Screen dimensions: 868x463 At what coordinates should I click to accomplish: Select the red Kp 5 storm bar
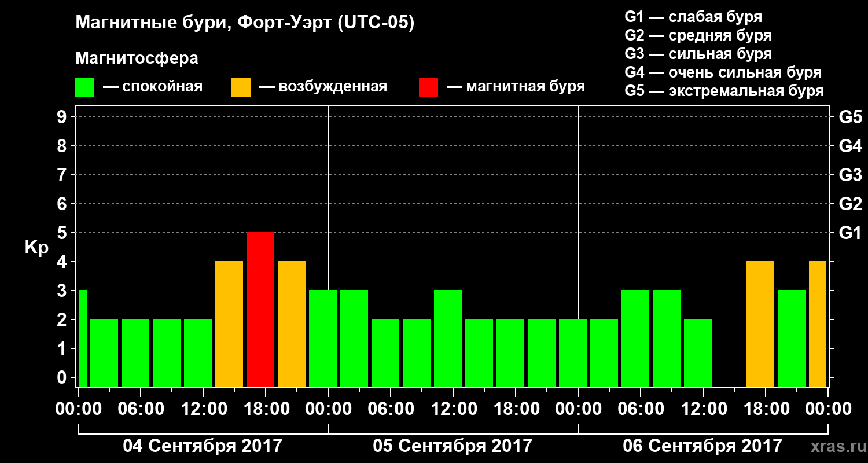coord(260,310)
